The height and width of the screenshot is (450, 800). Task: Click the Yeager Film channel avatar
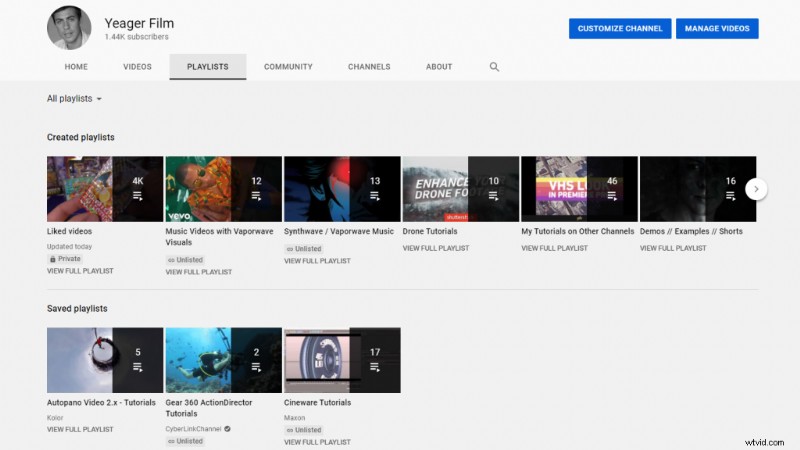click(x=69, y=28)
